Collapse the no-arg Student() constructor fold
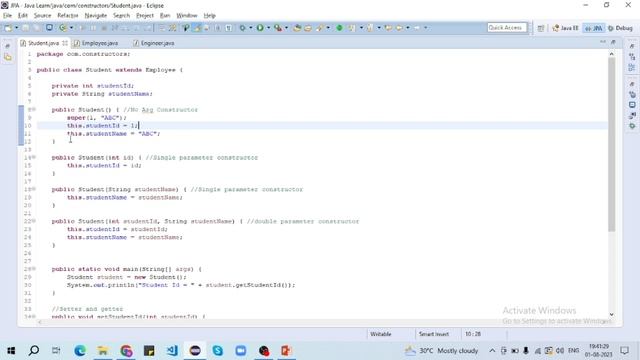 [34, 109]
